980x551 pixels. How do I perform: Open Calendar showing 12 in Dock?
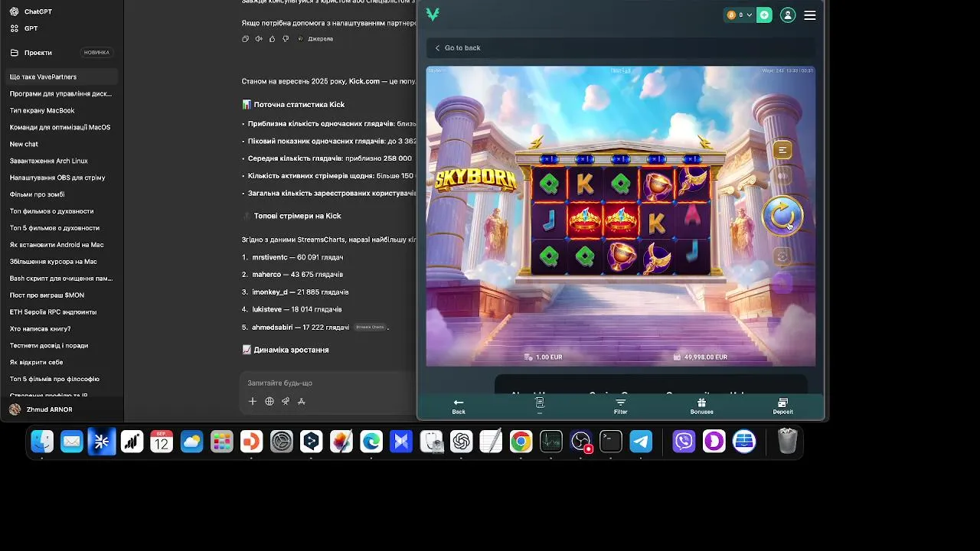tap(162, 442)
